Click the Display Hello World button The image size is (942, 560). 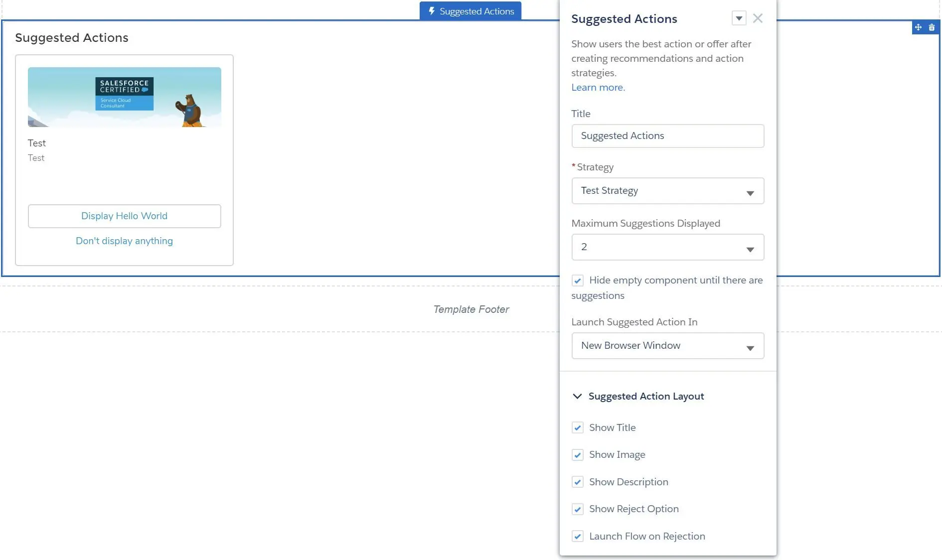[x=124, y=216]
